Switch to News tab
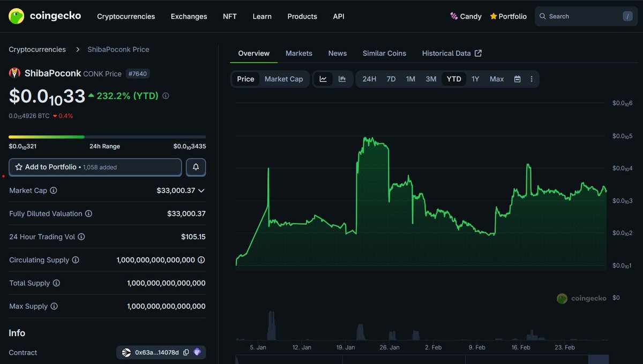Screen dimensions: 643x364 tap(338, 54)
